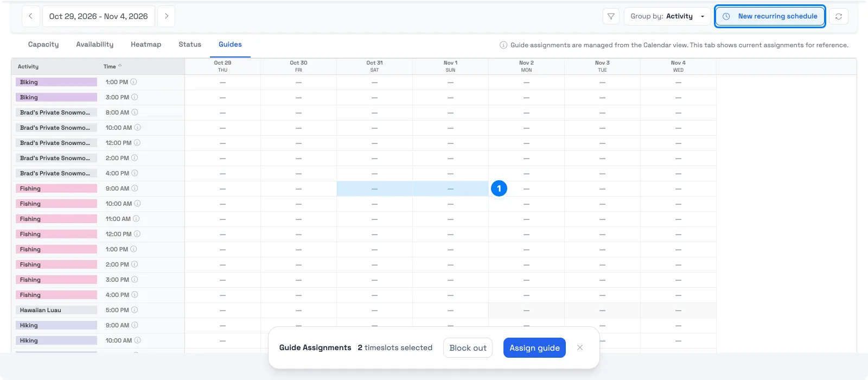Viewport: 868px width, 380px height.
Task: Click info icon beside Hiking 10:00 AM
Action: (137, 340)
